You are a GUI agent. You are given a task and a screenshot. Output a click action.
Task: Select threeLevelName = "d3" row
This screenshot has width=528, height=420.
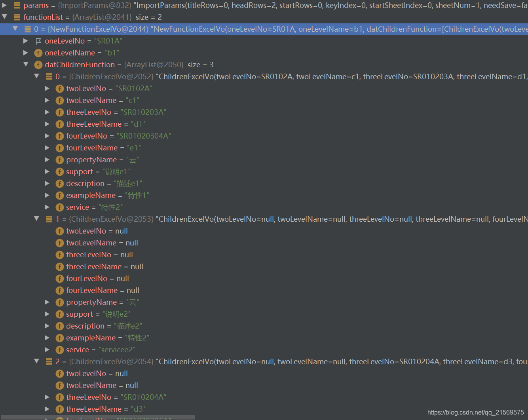[264, 409]
